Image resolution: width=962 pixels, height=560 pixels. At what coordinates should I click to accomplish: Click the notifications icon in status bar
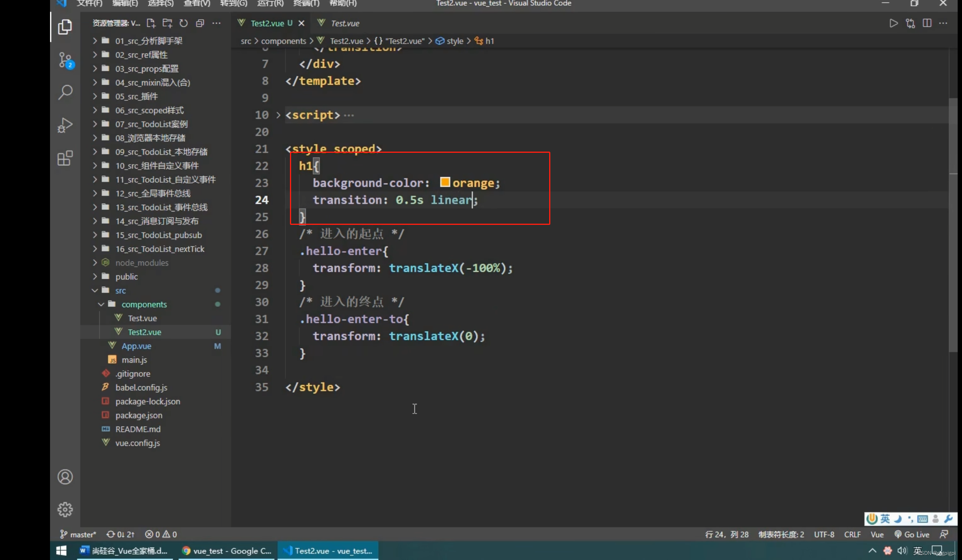tap(944, 534)
